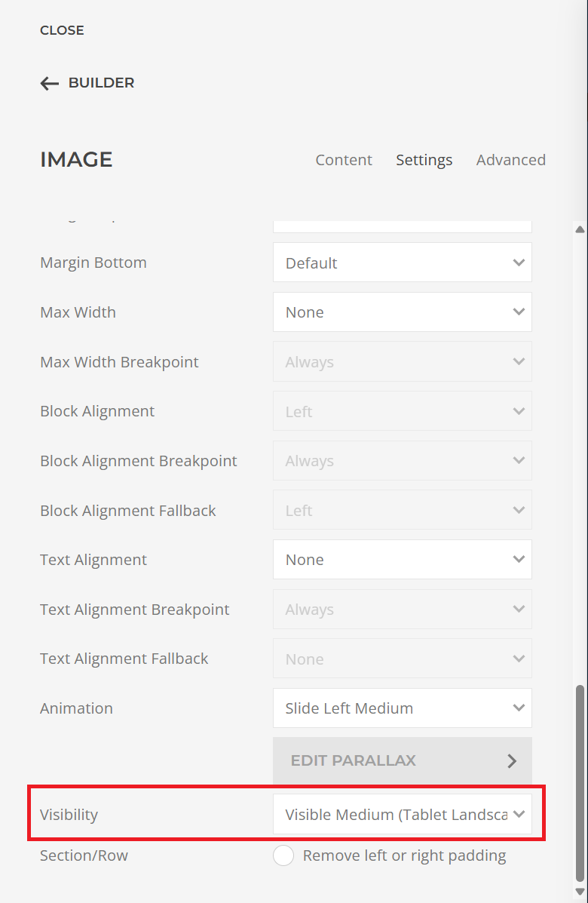This screenshot has height=903, width=588.
Task: Expand the Max Width dropdown
Action: pyautogui.click(x=402, y=312)
